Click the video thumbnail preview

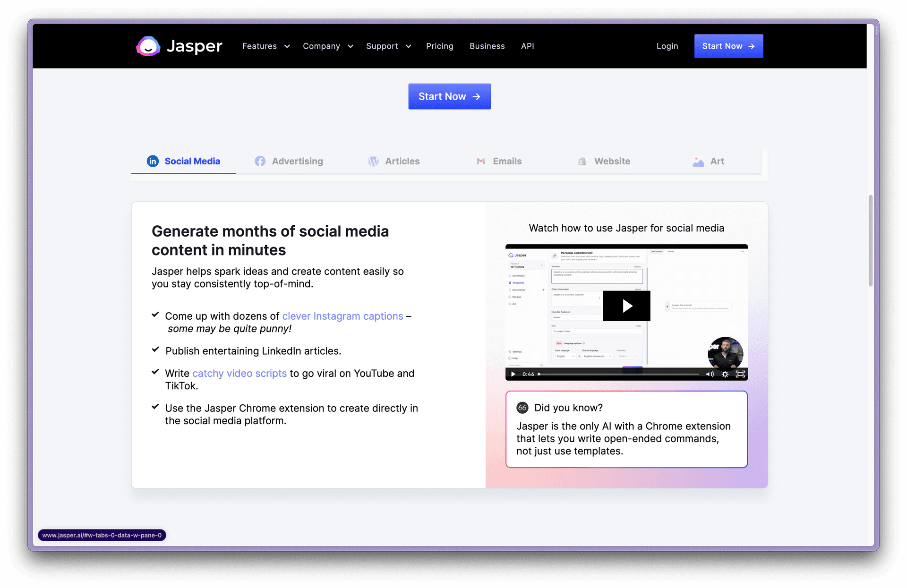coord(626,312)
